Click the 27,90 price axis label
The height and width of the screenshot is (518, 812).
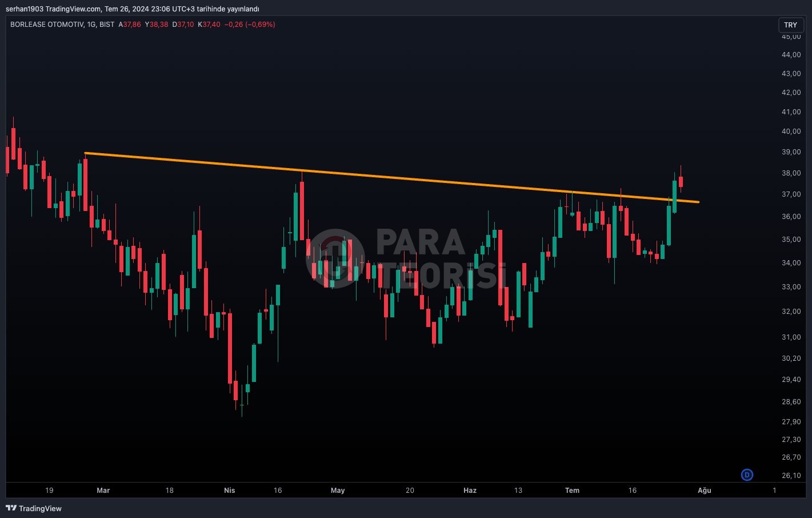coord(791,422)
